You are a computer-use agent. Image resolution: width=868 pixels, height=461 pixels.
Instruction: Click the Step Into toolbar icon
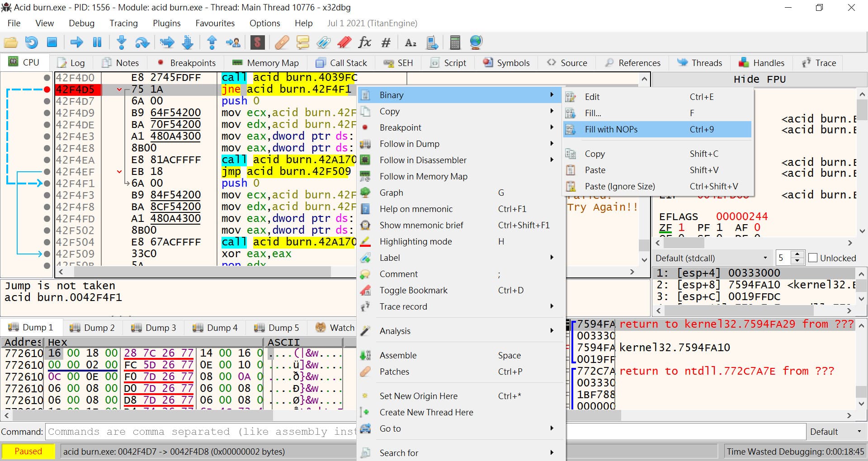(x=121, y=42)
